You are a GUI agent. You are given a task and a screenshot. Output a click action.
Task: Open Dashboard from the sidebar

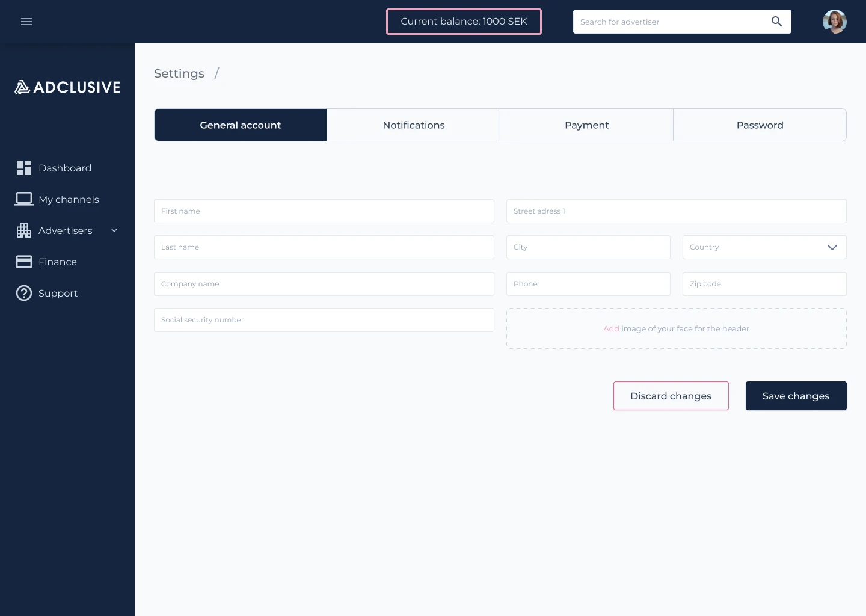pos(65,168)
